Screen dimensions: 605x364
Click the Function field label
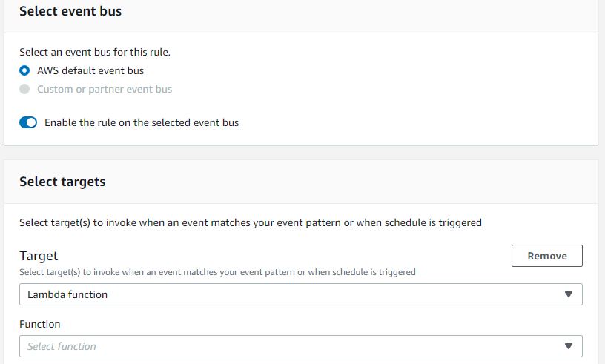tap(40, 324)
